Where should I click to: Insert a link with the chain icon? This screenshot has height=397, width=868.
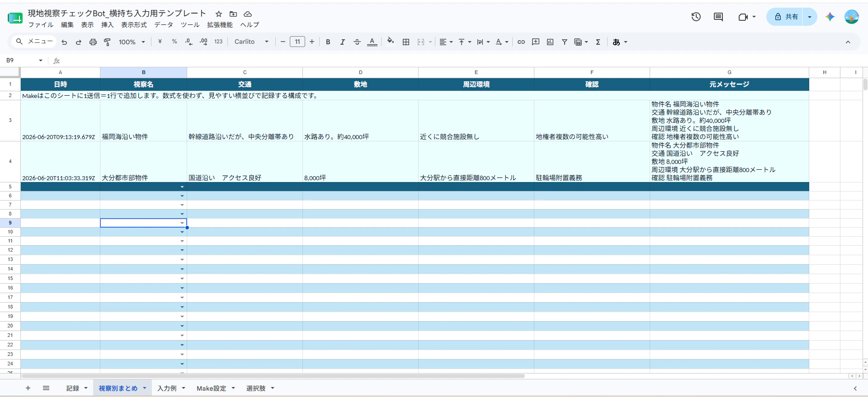(521, 42)
